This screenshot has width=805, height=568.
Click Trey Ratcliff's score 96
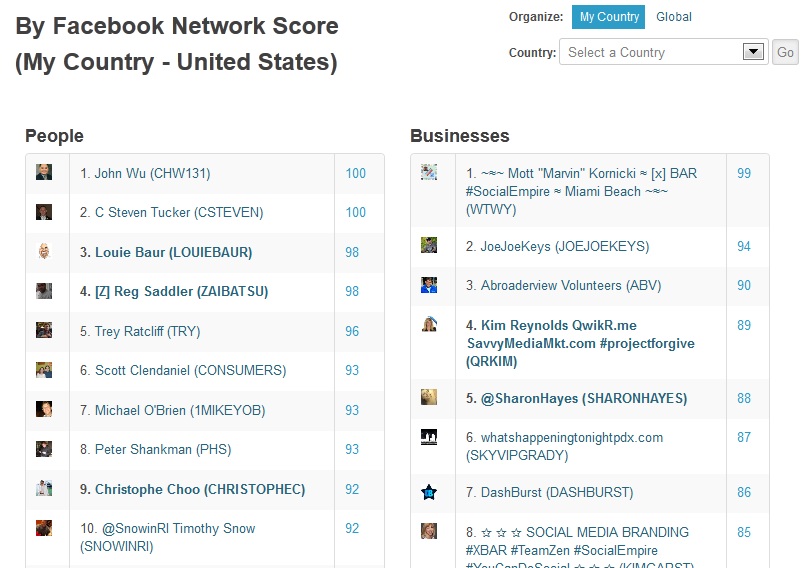click(352, 332)
